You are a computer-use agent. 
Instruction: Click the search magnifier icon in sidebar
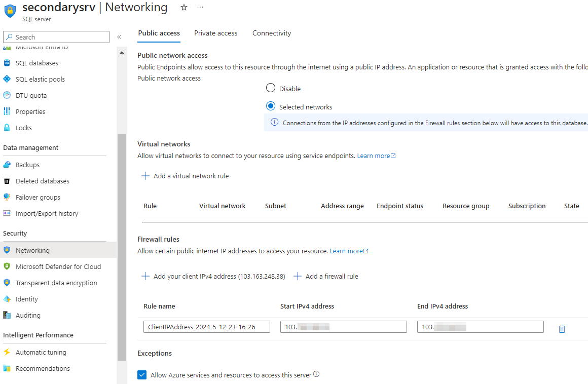click(9, 36)
